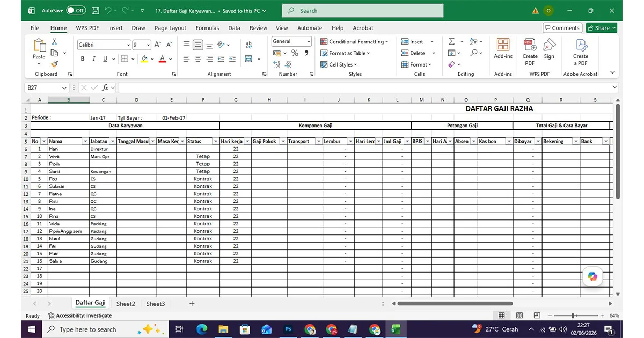
Task: Click the red Font Color swatch button
Action: pyautogui.click(x=162, y=59)
